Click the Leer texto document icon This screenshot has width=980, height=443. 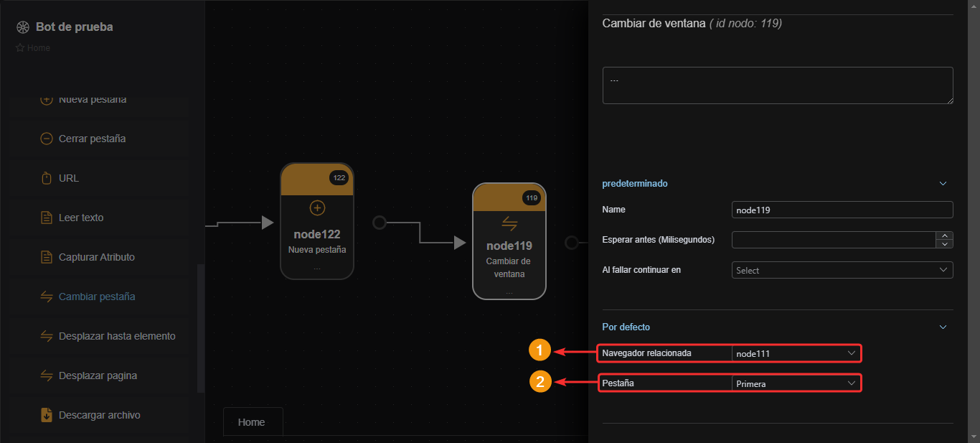(47, 218)
